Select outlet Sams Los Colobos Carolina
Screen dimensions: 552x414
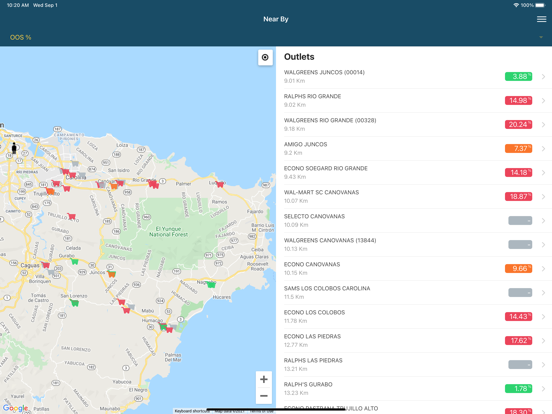coord(414,292)
